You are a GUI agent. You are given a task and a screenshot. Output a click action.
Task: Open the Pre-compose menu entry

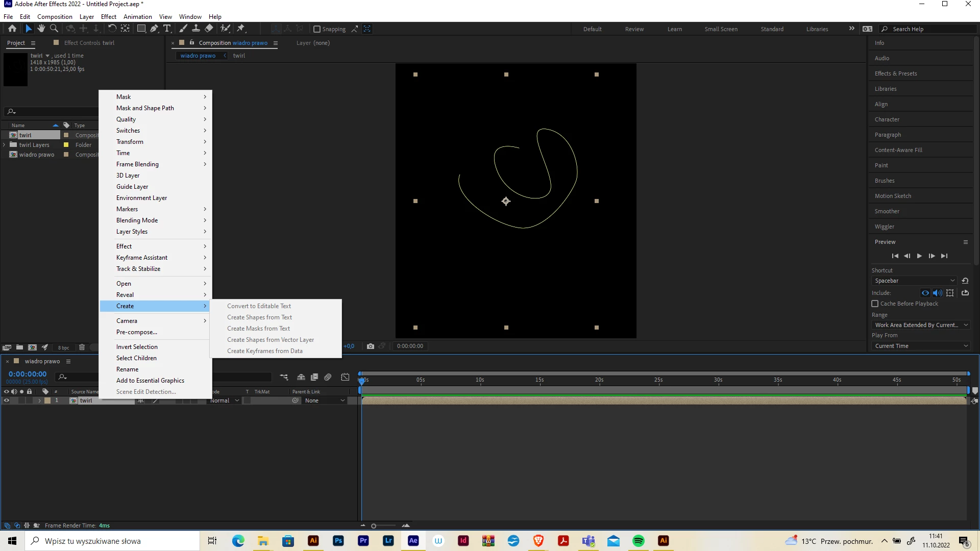(136, 332)
